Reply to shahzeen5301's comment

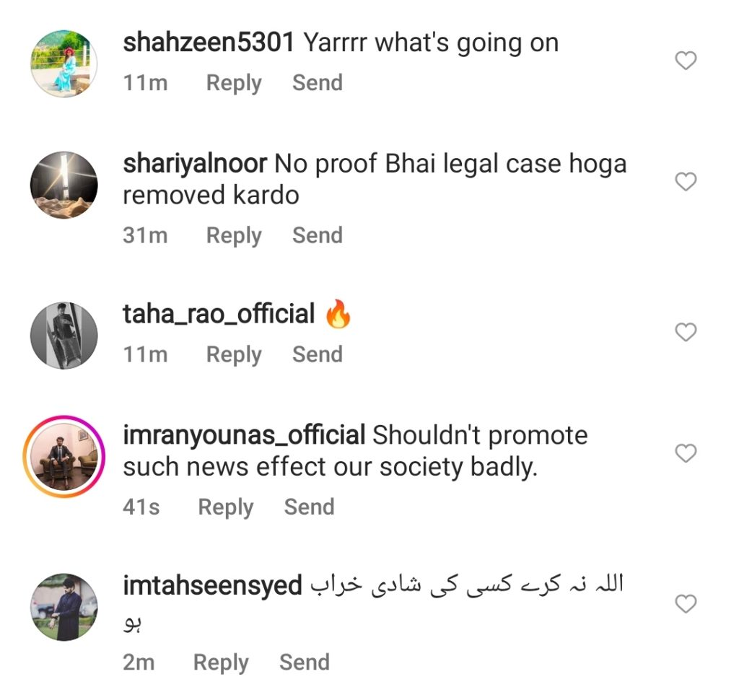click(x=234, y=83)
